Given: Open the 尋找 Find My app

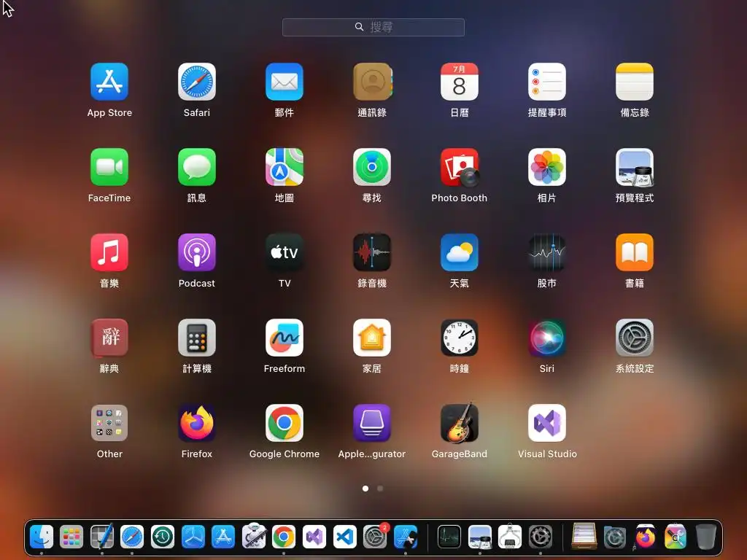Looking at the screenshot, I should tap(372, 167).
